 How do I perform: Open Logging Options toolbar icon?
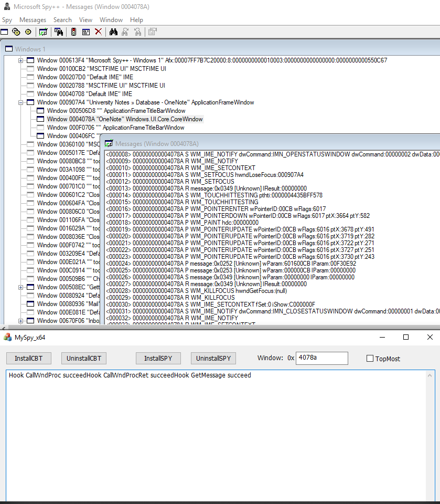86,32
